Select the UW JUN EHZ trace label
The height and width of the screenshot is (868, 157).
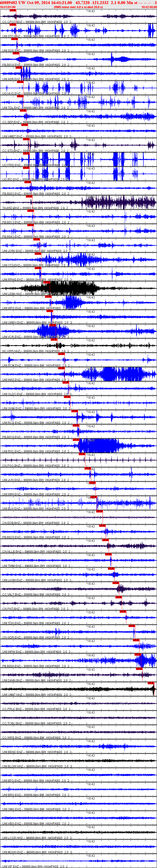tap(36, 480)
